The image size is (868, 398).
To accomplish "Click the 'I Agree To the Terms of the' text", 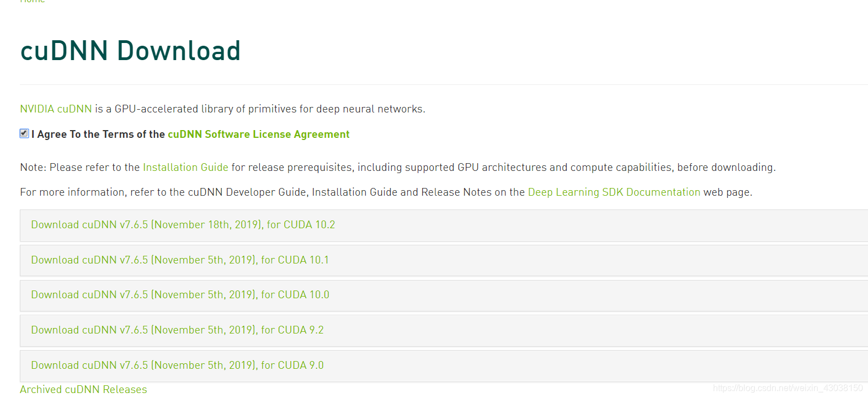I will point(98,135).
